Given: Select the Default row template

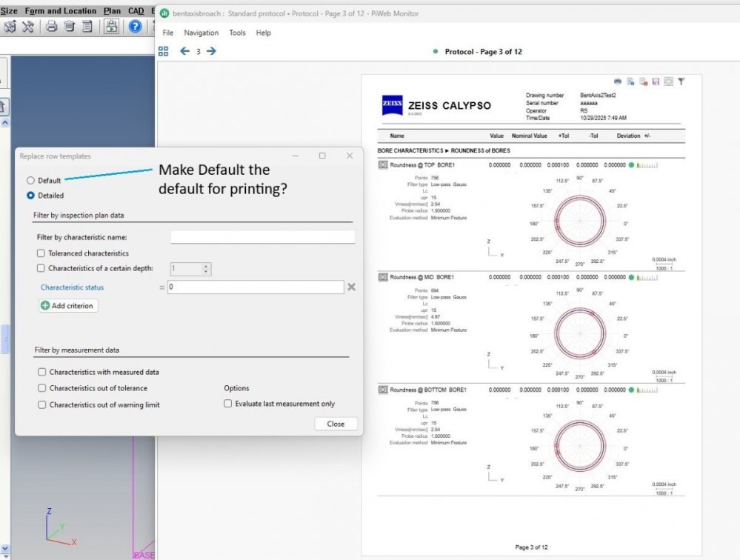Looking at the screenshot, I should point(30,180).
